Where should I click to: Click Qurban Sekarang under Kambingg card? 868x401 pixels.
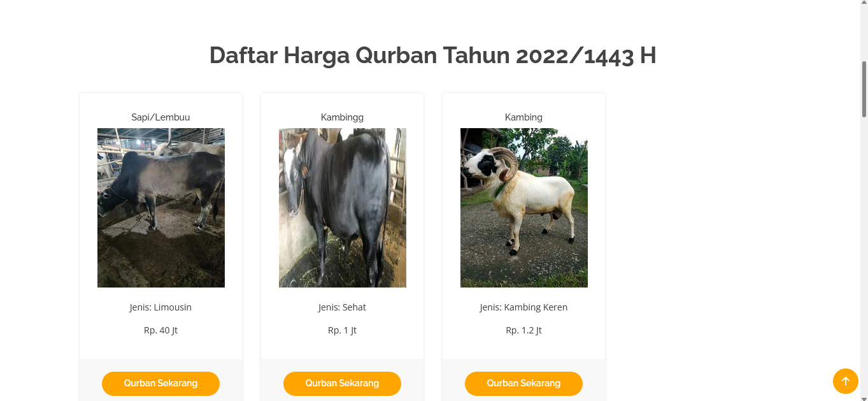click(x=342, y=384)
